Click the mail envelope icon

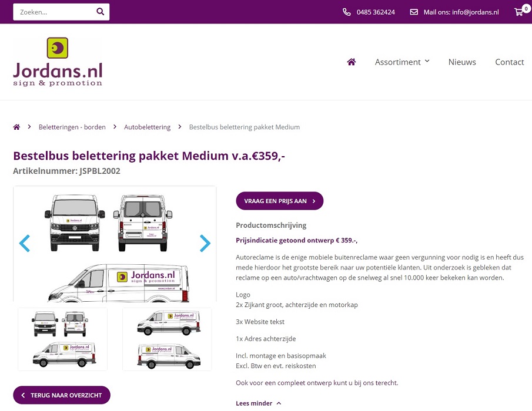(414, 12)
